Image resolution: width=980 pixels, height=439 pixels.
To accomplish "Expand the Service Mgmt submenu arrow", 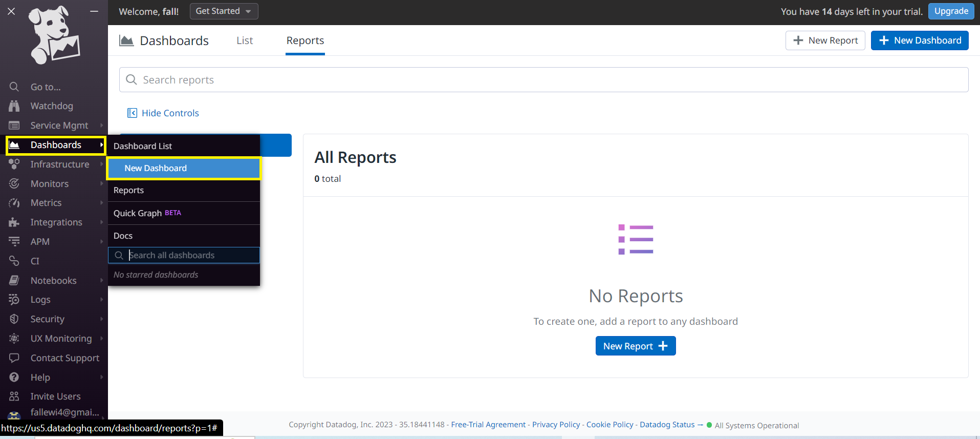I will (102, 125).
